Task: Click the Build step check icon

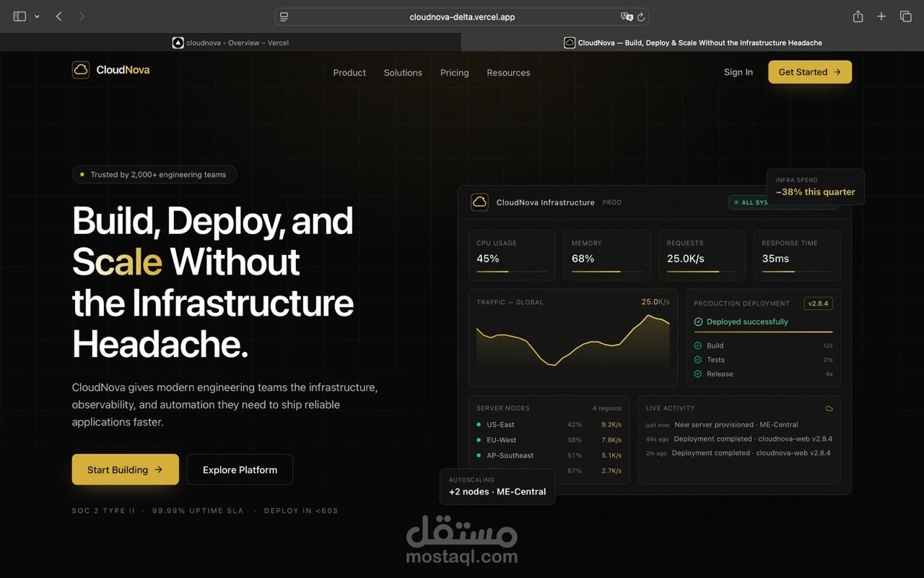Action: click(698, 345)
